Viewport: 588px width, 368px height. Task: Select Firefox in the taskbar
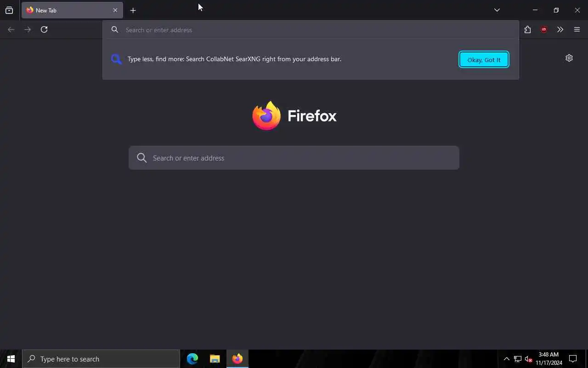point(237,359)
